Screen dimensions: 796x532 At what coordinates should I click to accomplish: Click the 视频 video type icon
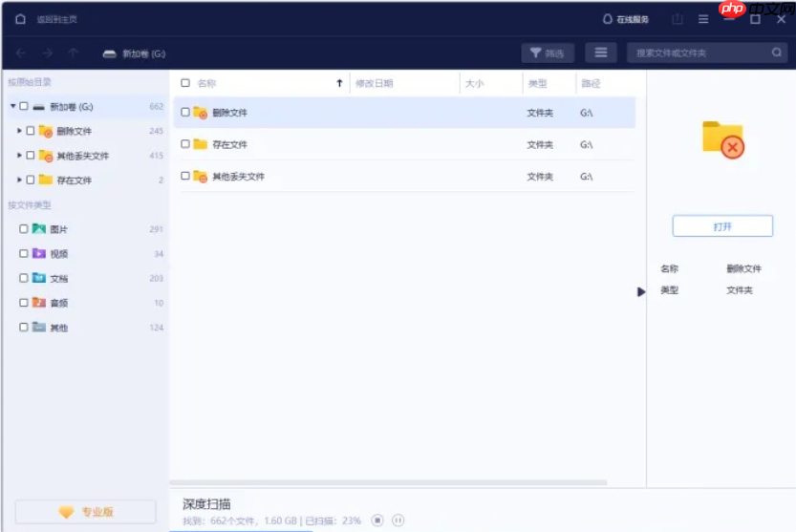tap(39, 254)
